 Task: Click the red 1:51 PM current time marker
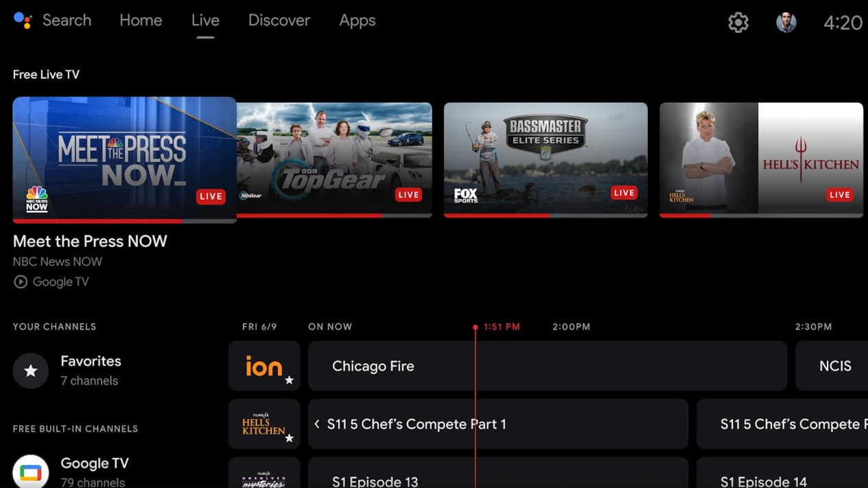click(x=502, y=327)
